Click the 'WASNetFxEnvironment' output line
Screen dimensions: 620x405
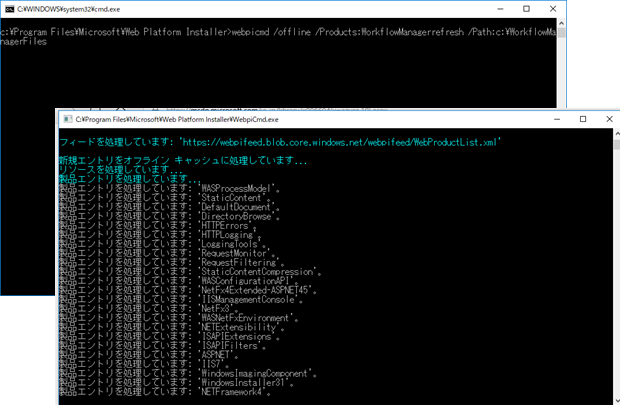pos(179,318)
